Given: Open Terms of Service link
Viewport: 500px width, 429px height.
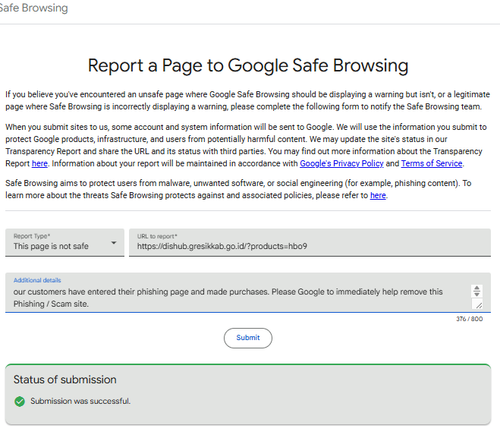Looking at the screenshot, I should [432, 164].
